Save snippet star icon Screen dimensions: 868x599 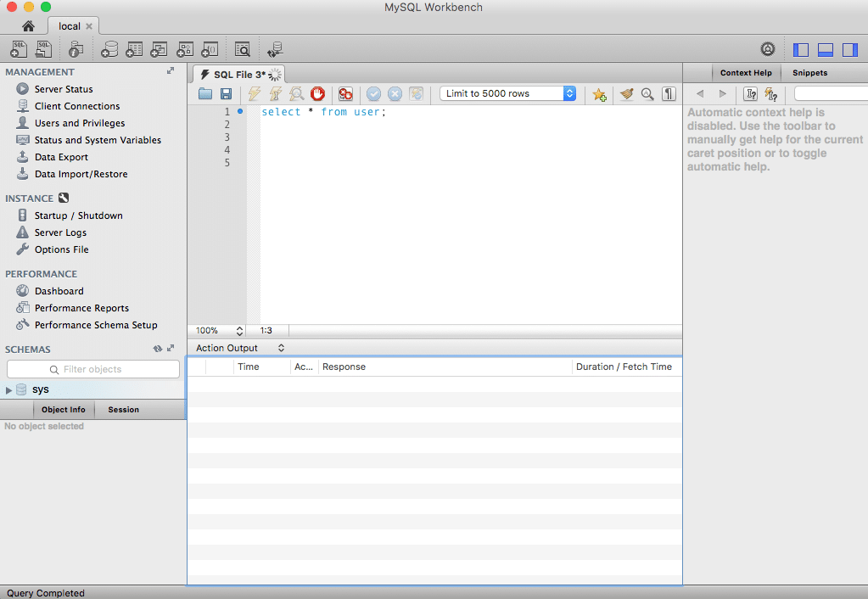pyautogui.click(x=600, y=94)
